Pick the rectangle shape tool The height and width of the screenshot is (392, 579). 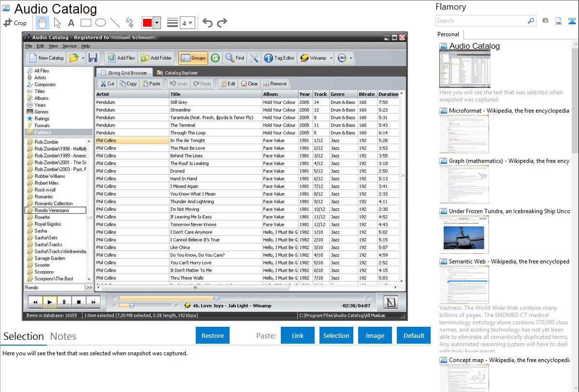tap(86, 23)
